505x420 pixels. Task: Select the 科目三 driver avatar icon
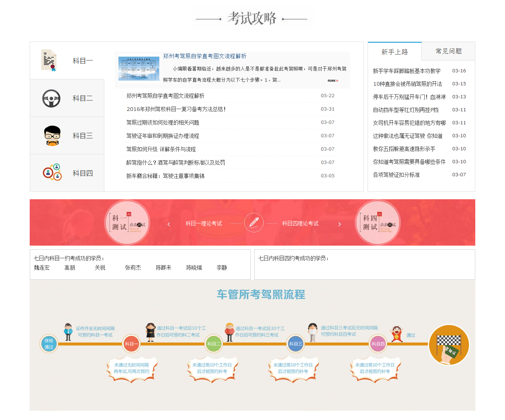coord(52,134)
